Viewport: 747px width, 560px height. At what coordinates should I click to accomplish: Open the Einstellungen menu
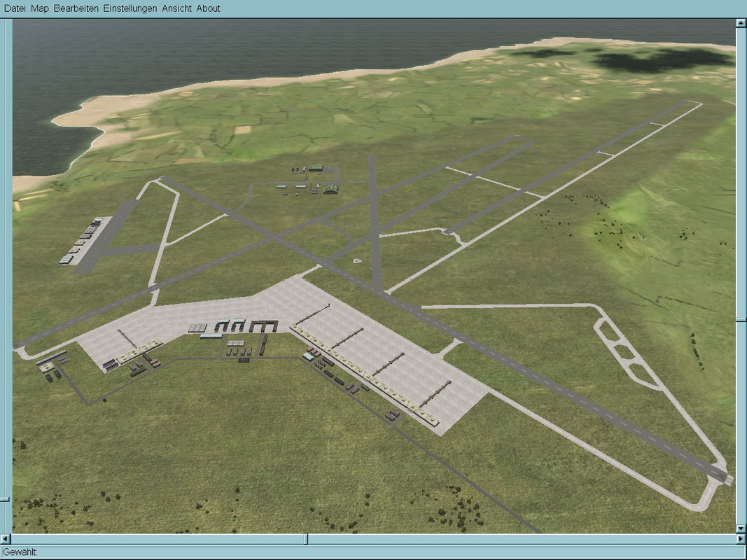click(130, 8)
